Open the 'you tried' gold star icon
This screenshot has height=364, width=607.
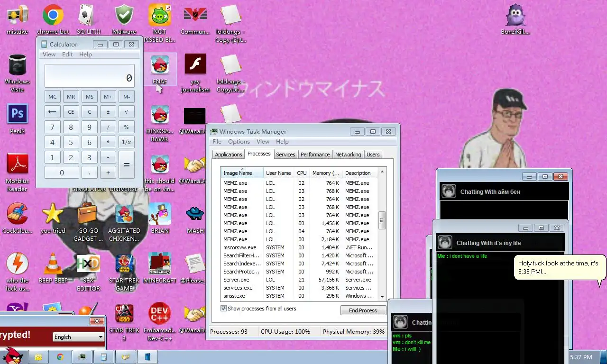(x=53, y=218)
